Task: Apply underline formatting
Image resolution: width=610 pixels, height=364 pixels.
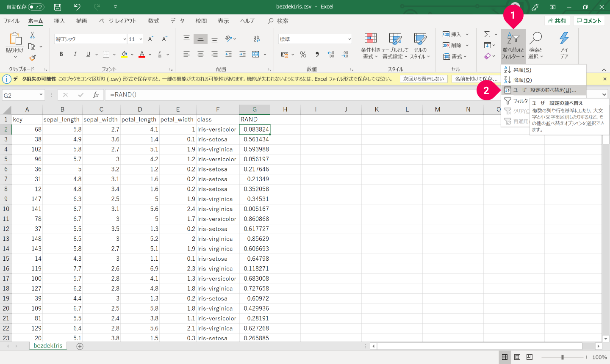Action: coord(88,54)
